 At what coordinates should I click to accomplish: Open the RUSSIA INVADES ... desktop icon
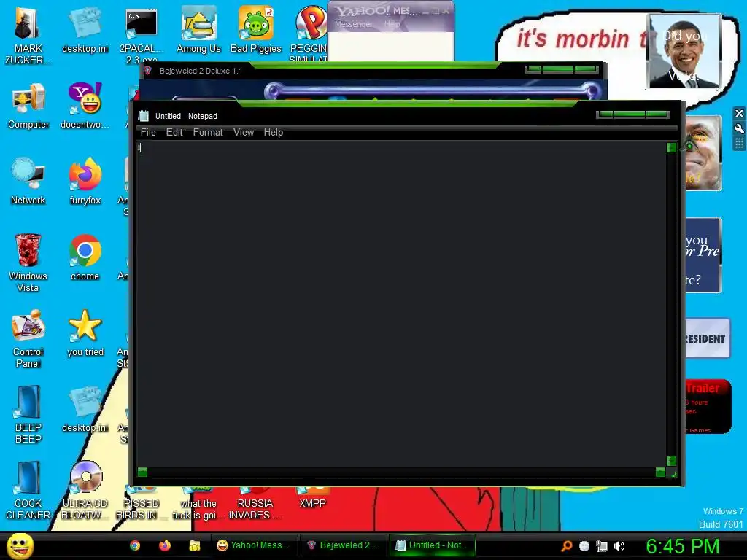(255, 505)
